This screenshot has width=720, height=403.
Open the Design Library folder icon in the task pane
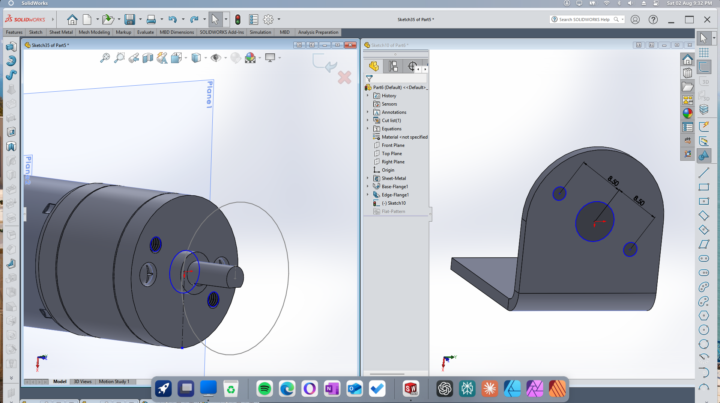point(687,86)
